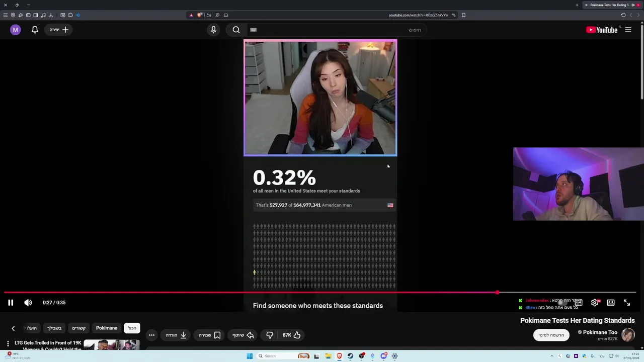This screenshot has height=362, width=644.
Task: Open Steam from the taskbar
Action: [350, 356]
